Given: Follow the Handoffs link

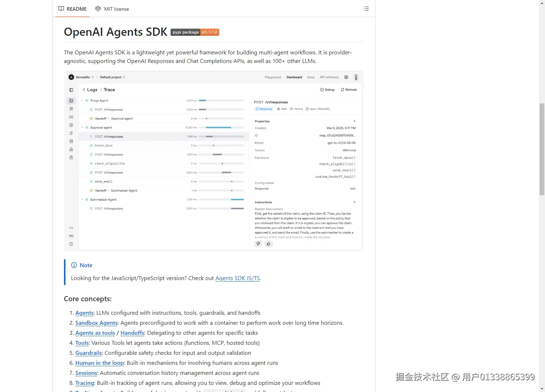Looking at the screenshot, I should [x=132, y=333].
